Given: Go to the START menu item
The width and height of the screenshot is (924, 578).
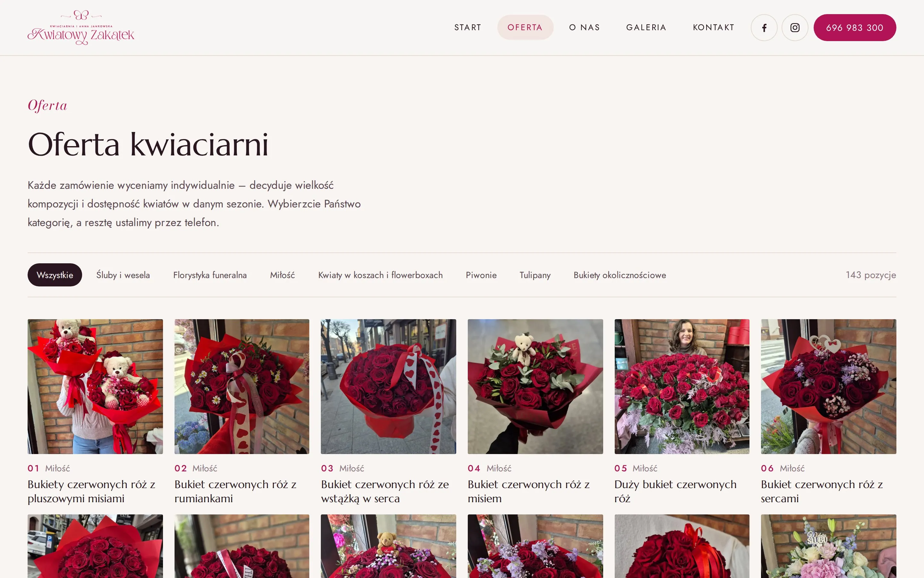Looking at the screenshot, I should [x=468, y=28].
